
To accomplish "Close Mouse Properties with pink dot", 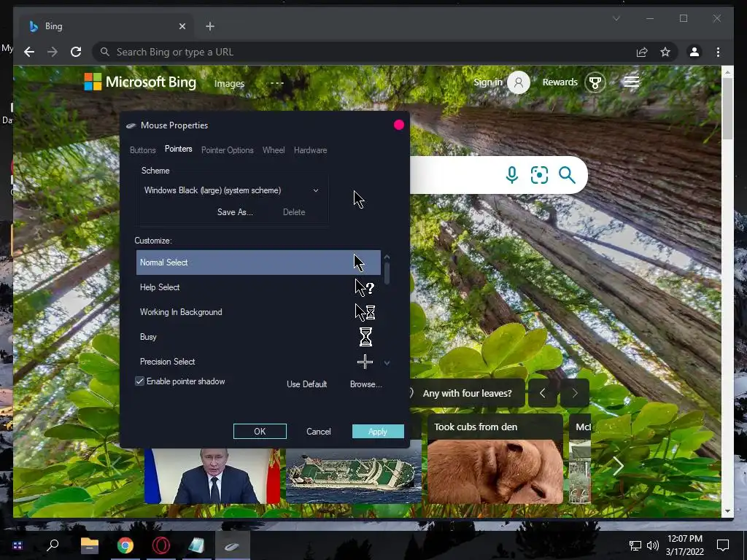I will tap(399, 125).
